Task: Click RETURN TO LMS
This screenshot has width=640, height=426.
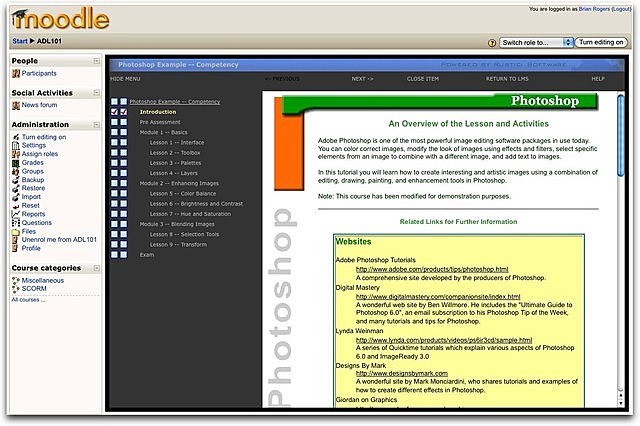Action: pyautogui.click(x=507, y=79)
